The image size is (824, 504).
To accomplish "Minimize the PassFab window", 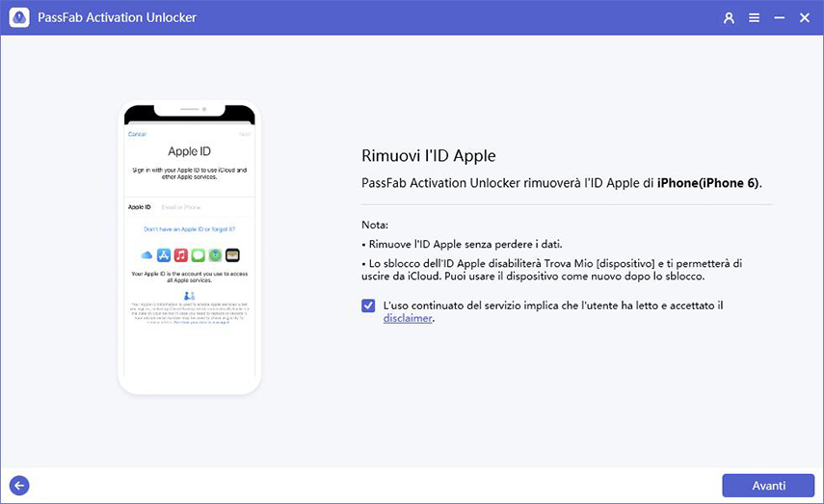I will coord(780,18).
